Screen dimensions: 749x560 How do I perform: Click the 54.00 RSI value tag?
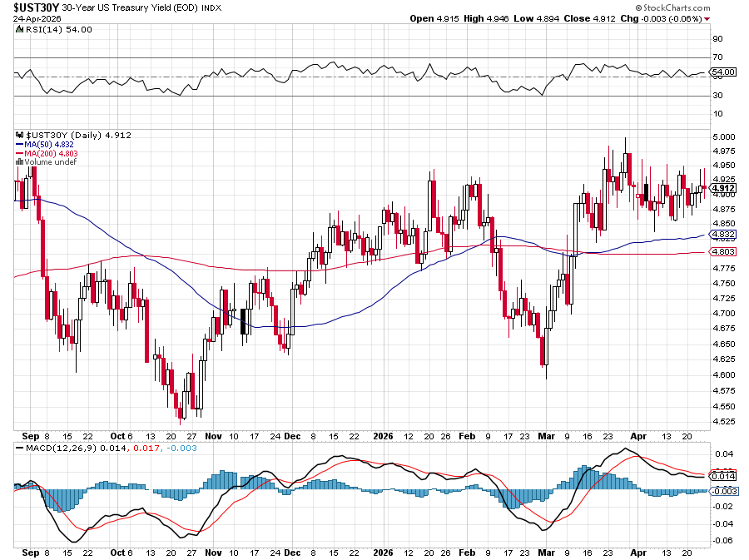pos(722,72)
